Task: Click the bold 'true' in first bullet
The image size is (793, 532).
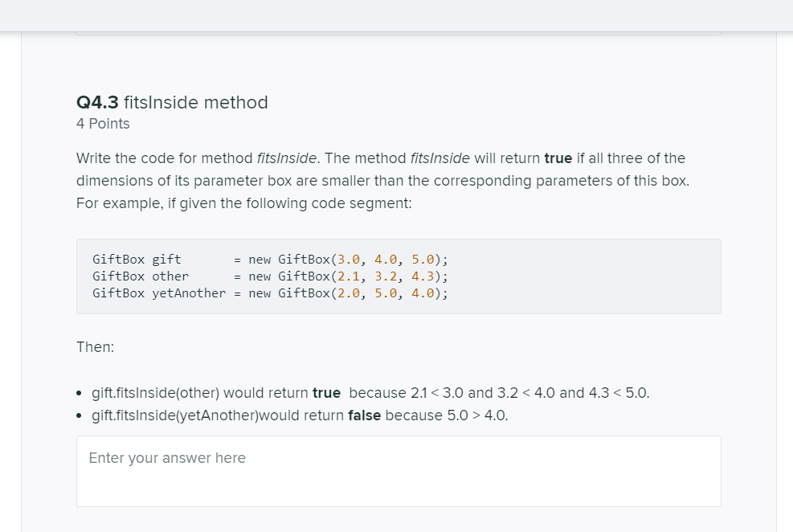Action: click(326, 393)
